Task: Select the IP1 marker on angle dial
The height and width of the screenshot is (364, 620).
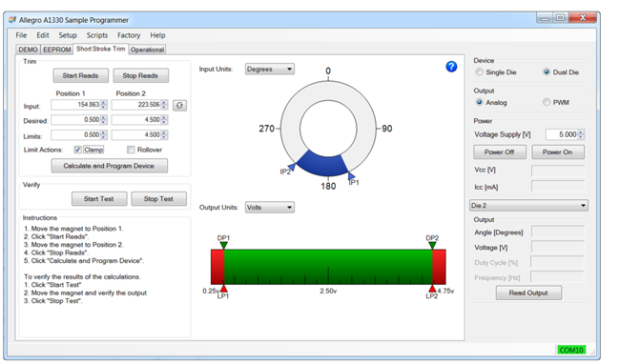Action: (351, 175)
